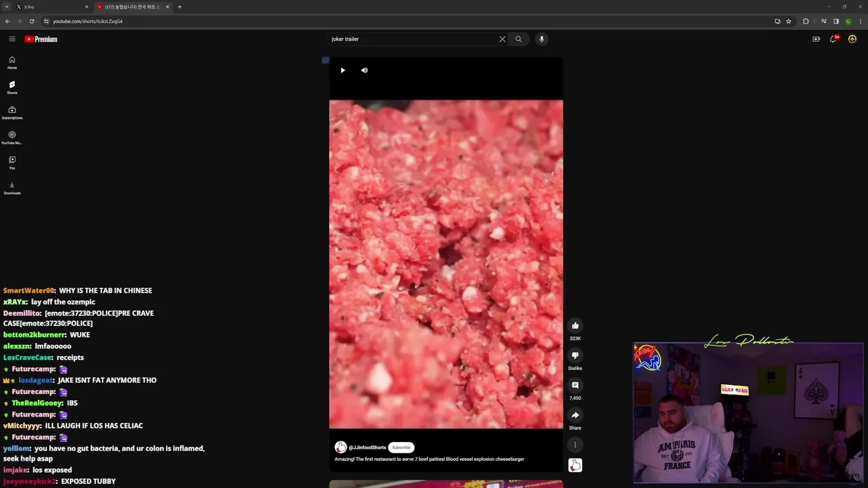Go to YouTube Premium home logo
The width and height of the screenshot is (868, 488).
coord(41,39)
